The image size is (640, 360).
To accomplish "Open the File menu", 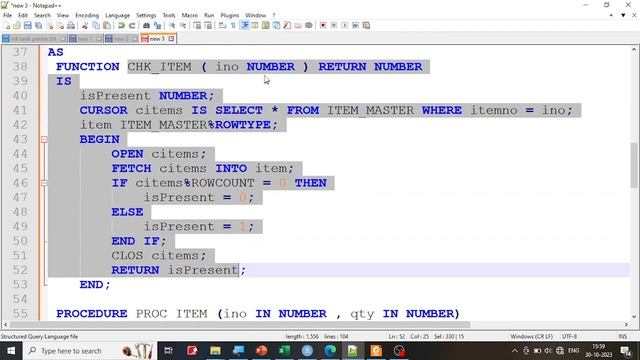I will (x=7, y=15).
